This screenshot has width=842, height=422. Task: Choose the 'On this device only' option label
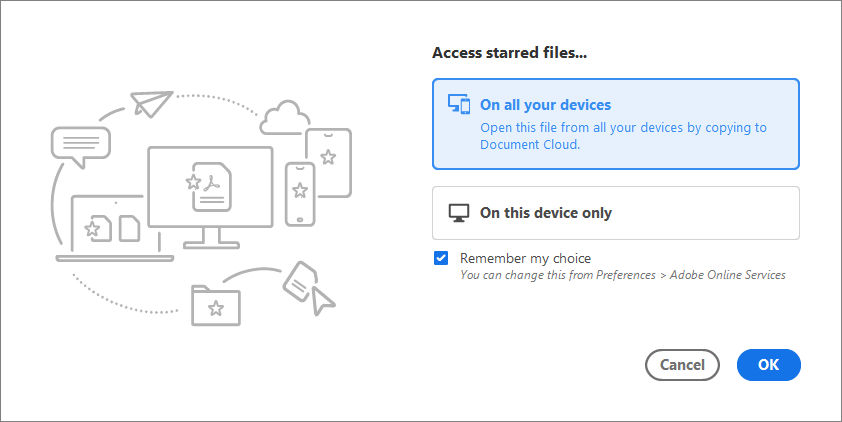[x=545, y=213]
